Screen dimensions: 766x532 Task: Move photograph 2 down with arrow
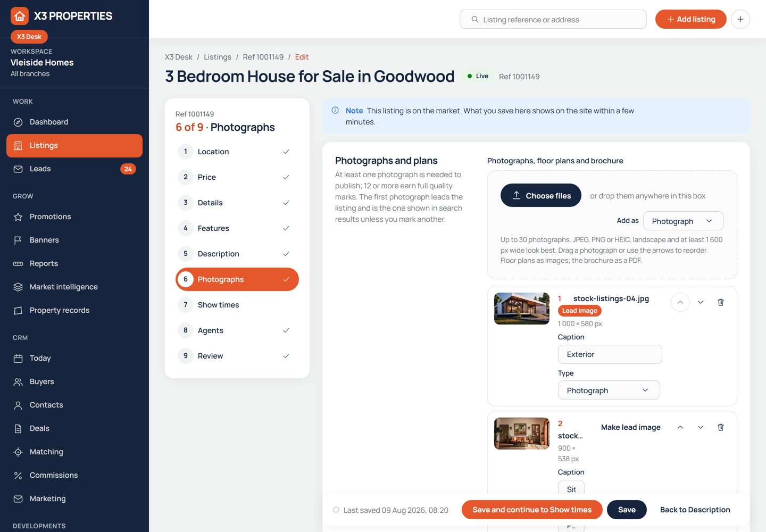701,427
